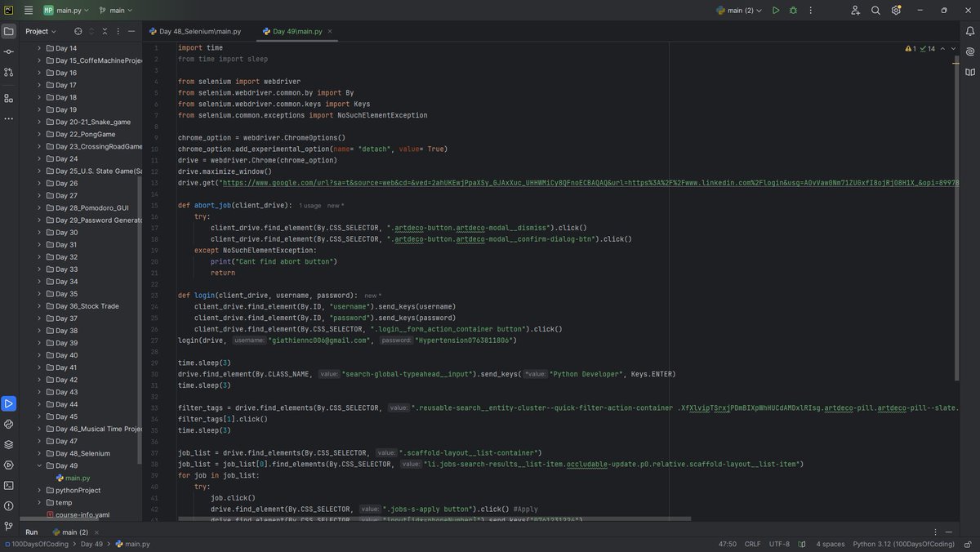The image size is (980, 552).
Task: Open the Structure tool window
Action: (x=9, y=98)
